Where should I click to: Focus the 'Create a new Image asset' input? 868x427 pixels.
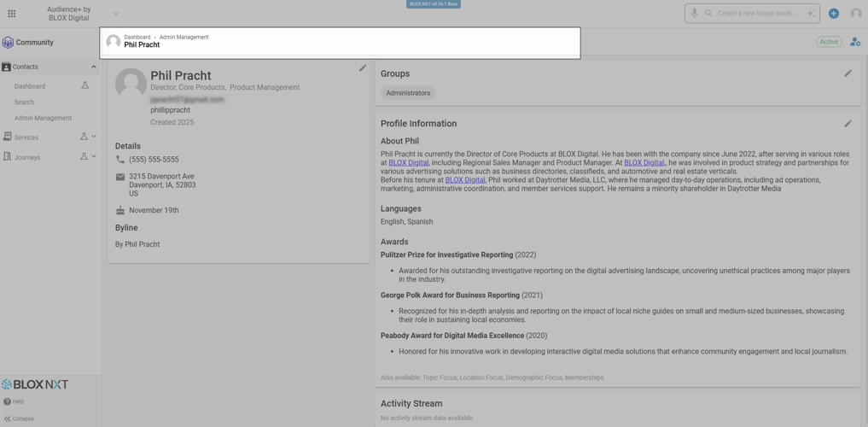(757, 14)
